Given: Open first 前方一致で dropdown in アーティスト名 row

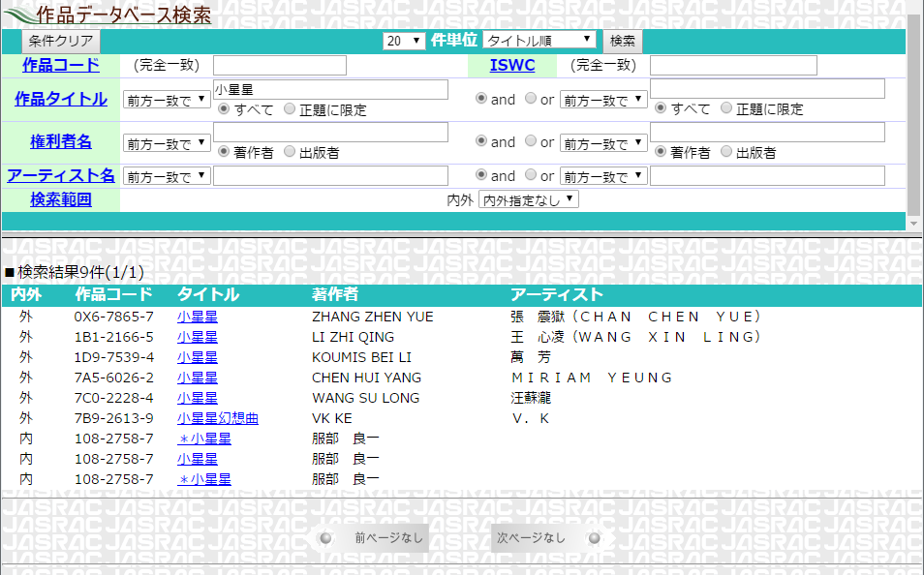Looking at the screenshot, I should click(167, 175).
